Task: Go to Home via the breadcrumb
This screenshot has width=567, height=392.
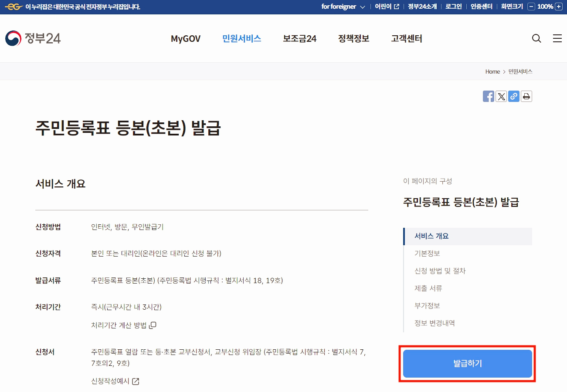Action: tap(492, 71)
